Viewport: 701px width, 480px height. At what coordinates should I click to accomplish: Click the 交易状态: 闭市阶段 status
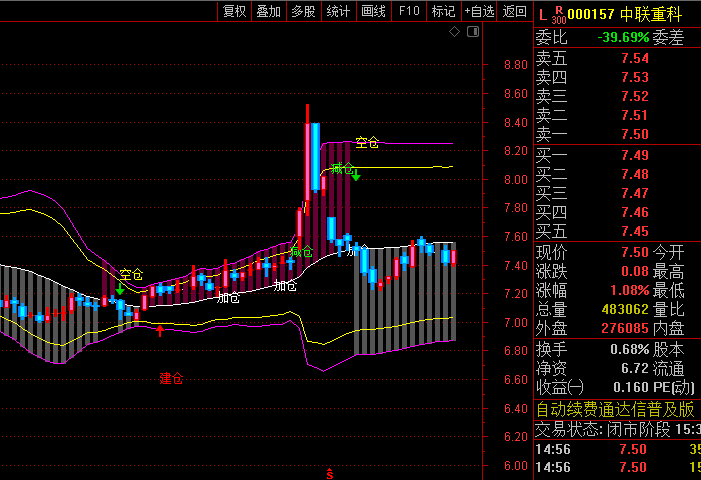pos(603,430)
